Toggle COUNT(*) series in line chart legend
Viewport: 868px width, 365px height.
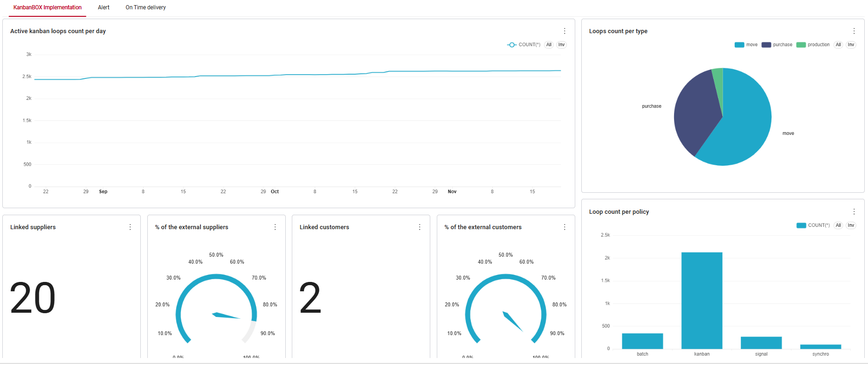[524, 45]
